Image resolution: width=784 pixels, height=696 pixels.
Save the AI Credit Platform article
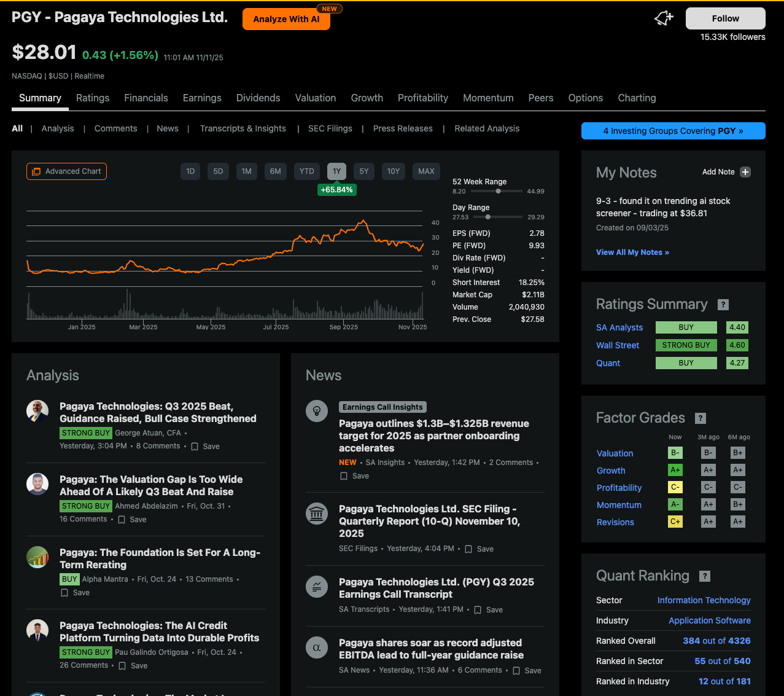133,666
